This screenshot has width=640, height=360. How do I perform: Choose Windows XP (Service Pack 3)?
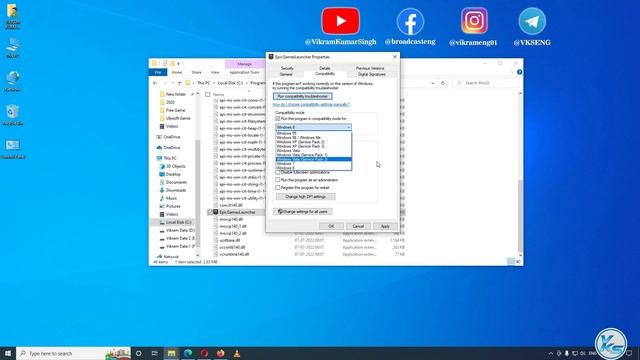313,146
